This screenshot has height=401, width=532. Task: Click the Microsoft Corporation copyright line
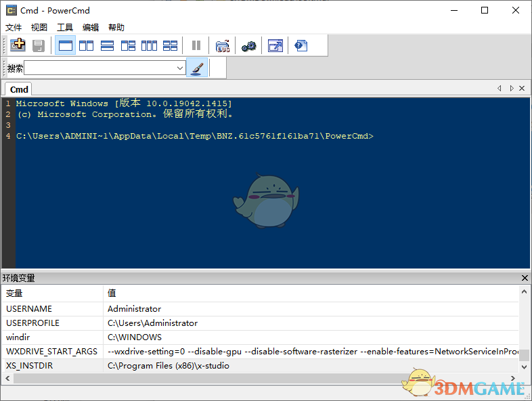[x=125, y=114]
